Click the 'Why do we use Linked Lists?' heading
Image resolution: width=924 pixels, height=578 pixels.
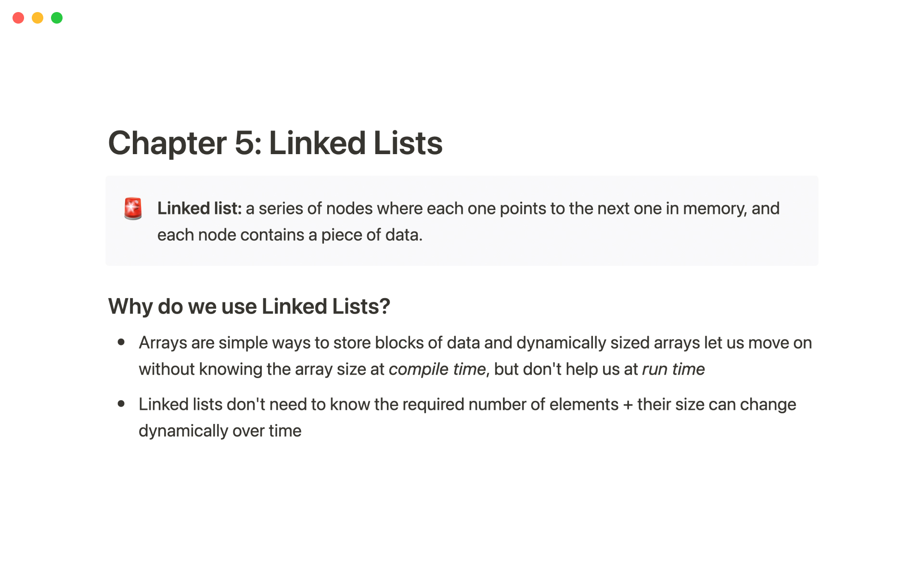click(249, 306)
